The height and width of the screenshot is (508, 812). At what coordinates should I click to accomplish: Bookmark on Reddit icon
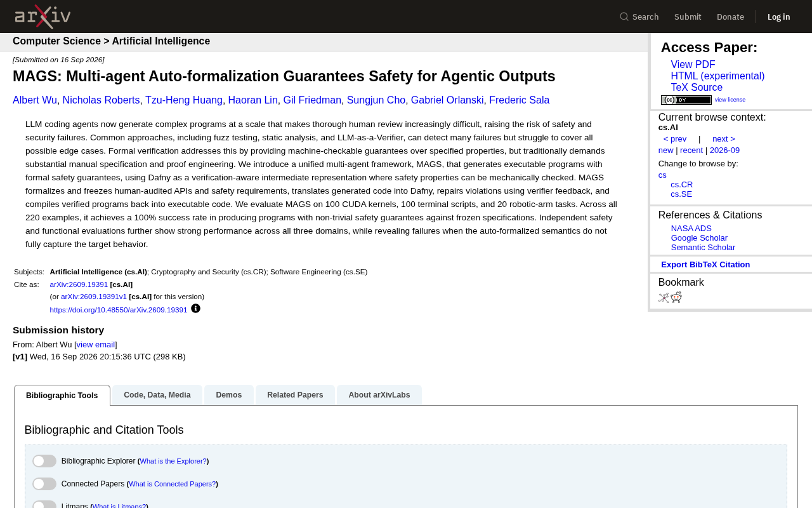[x=676, y=297]
